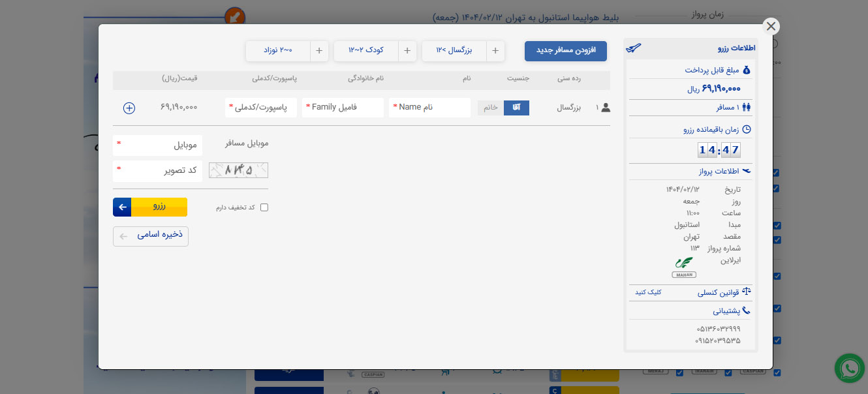868x394 pixels.
Task: Click the coin icon beside مبلغ قابل پرداخت
Action: (747, 70)
